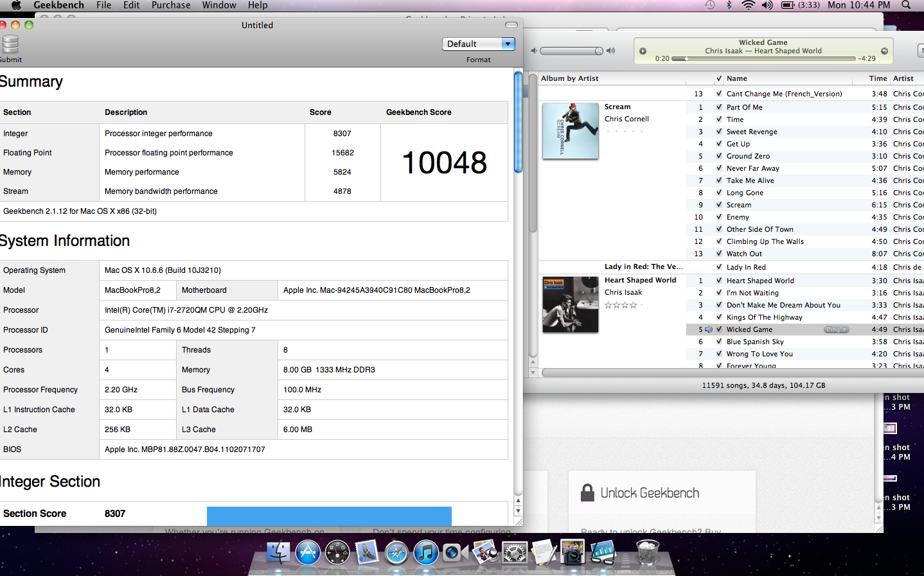
Task: Uncheck the Part Of Me track checkbox
Action: tap(719, 107)
